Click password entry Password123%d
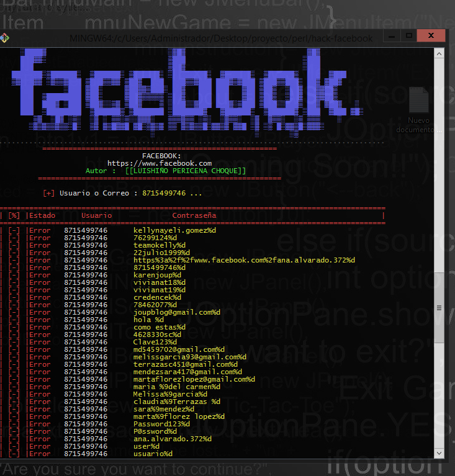 click(x=161, y=424)
